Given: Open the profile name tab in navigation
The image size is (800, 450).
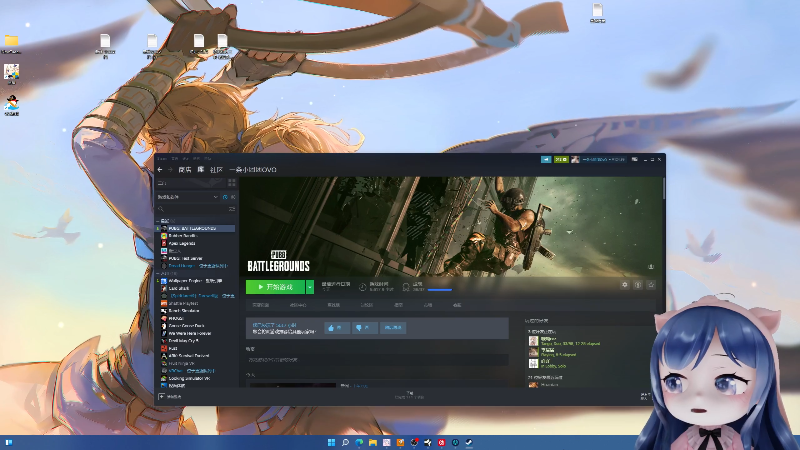Looking at the screenshot, I should (x=253, y=169).
